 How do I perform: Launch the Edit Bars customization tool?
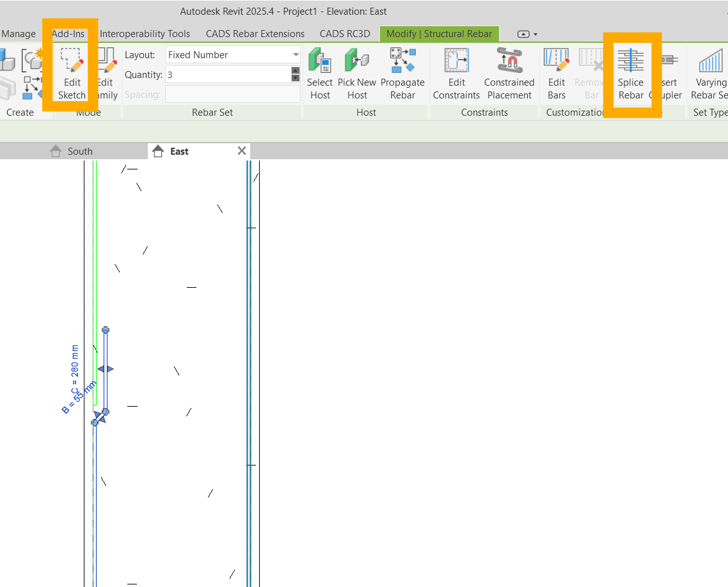[x=557, y=72]
